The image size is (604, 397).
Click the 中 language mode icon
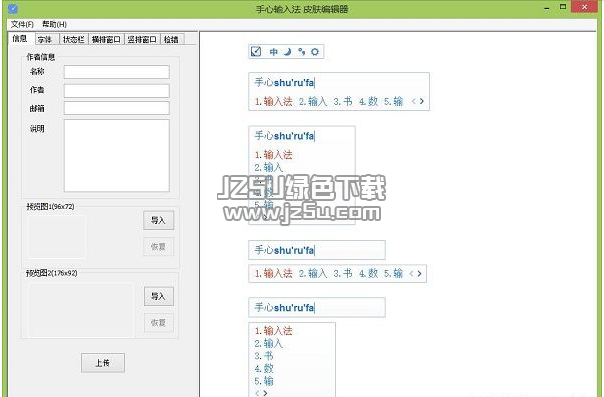click(273, 52)
